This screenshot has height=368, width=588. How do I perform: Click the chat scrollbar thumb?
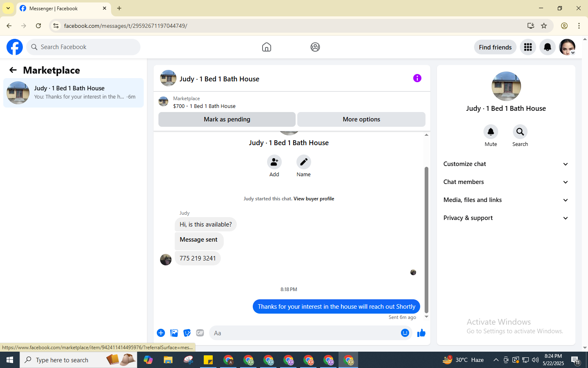pos(426,240)
